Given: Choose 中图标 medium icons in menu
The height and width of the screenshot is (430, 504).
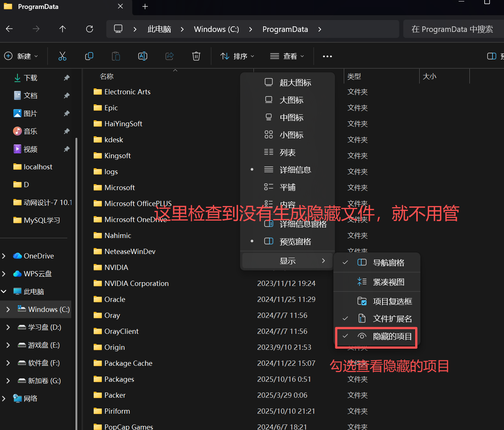Looking at the screenshot, I should [x=288, y=117].
